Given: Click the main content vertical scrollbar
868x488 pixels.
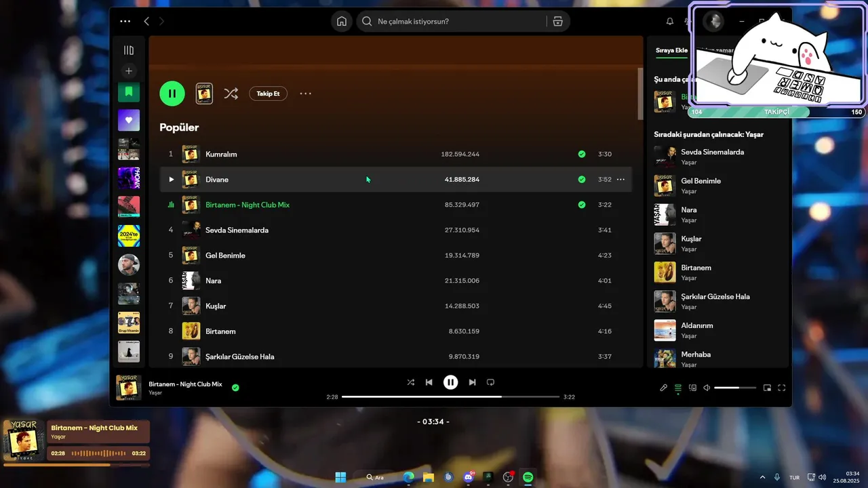Looking at the screenshot, I should point(640,94).
